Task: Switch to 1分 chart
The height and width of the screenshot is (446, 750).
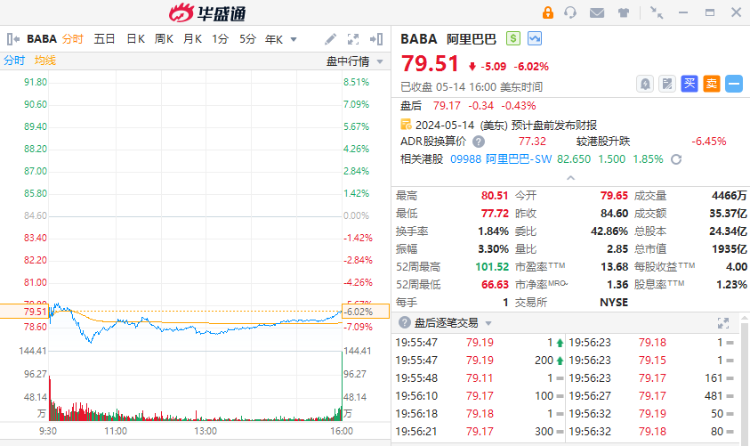Action: tap(221, 39)
